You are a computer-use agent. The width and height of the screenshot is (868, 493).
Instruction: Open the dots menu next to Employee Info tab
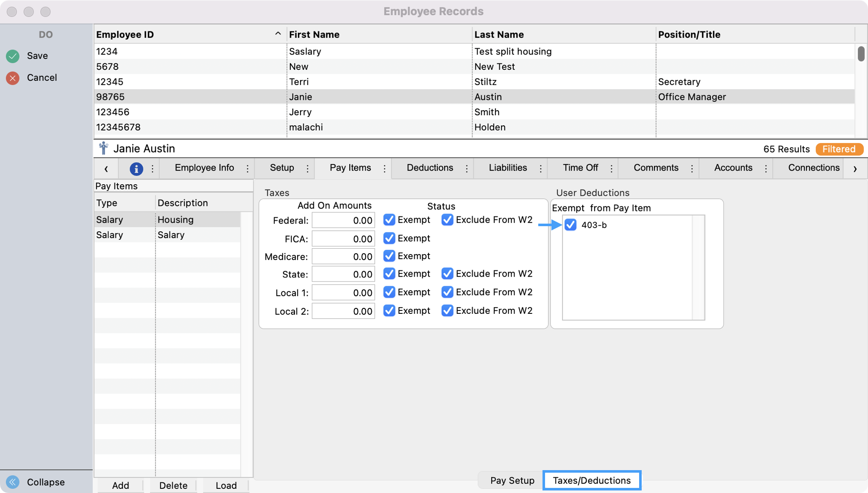(x=248, y=169)
